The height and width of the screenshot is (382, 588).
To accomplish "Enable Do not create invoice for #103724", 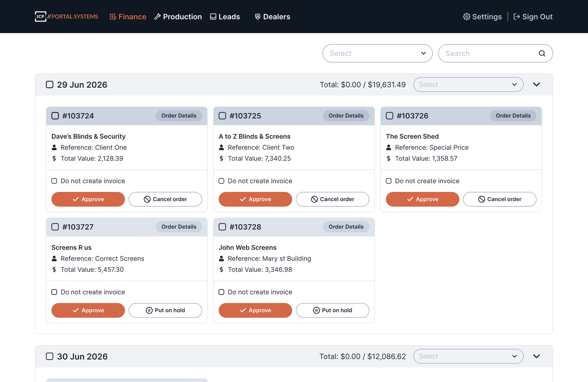I will pos(54,181).
